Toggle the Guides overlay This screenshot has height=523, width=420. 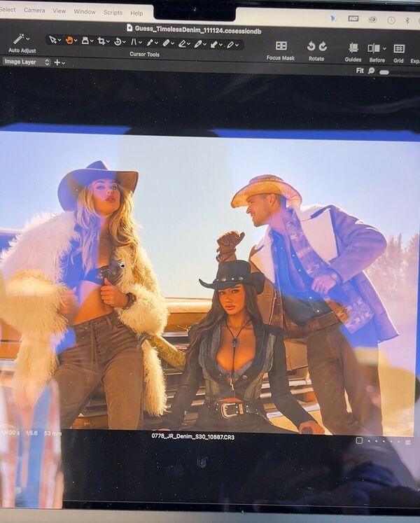click(x=353, y=48)
